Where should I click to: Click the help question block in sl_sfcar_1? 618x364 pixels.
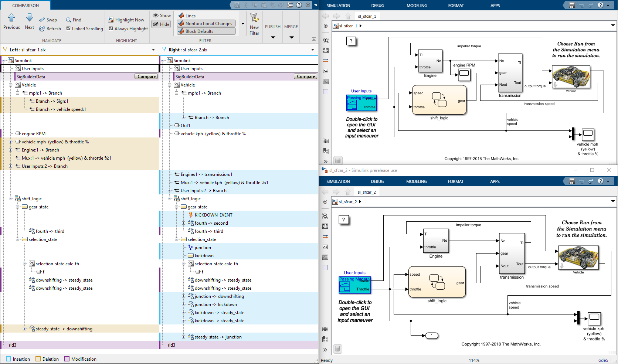coord(351,41)
